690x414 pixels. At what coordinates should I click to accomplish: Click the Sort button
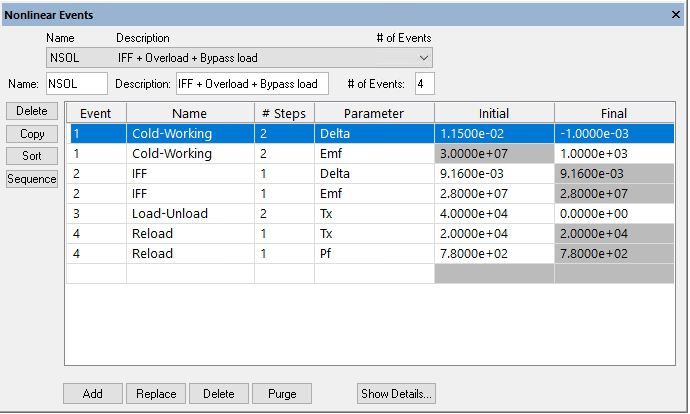click(x=32, y=157)
